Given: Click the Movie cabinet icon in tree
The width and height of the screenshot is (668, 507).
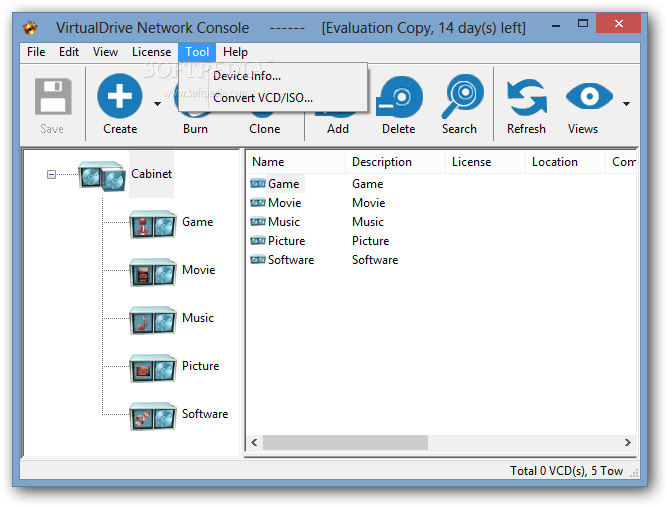Looking at the screenshot, I should click(x=153, y=272).
